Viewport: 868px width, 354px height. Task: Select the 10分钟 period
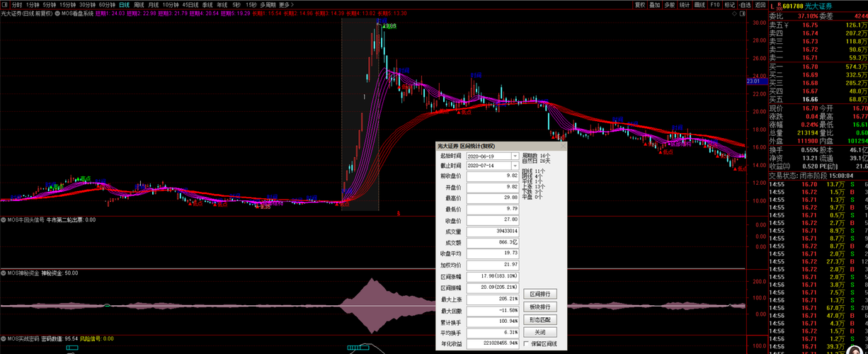tap(171, 4)
